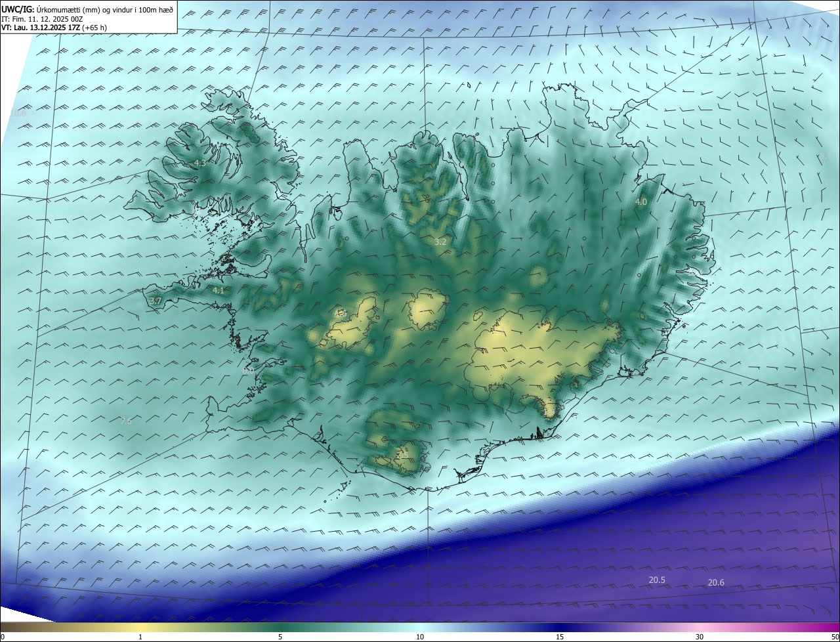Click the 20.5 value in the purple band
This screenshot has width=840, height=642.
point(657,580)
